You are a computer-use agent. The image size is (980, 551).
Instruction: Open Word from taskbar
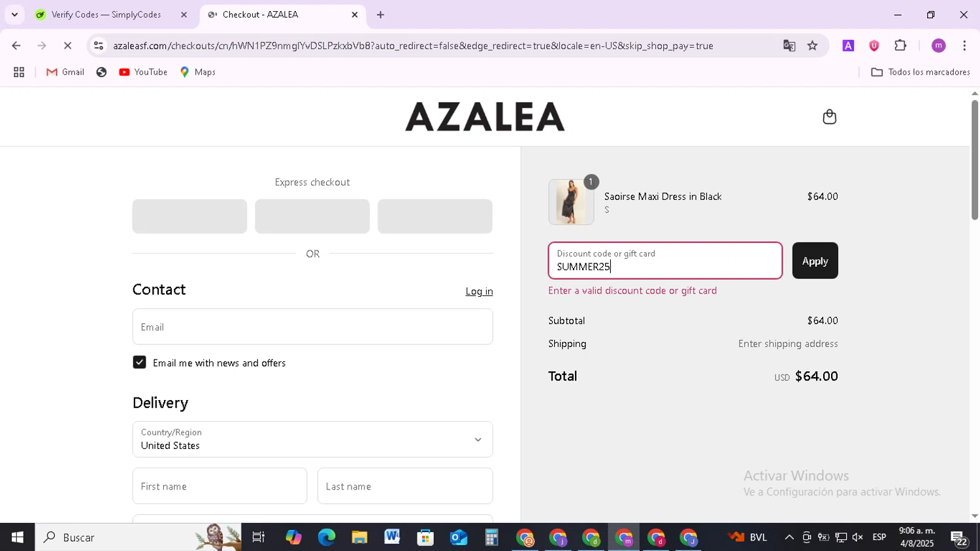(x=392, y=537)
